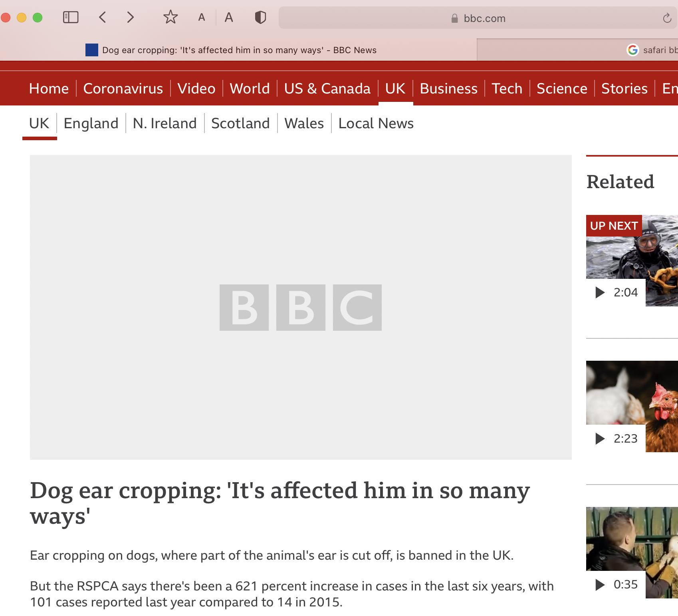Switch to the Dog ear cropping tab
The width and height of the screenshot is (678, 616).
tap(238, 50)
